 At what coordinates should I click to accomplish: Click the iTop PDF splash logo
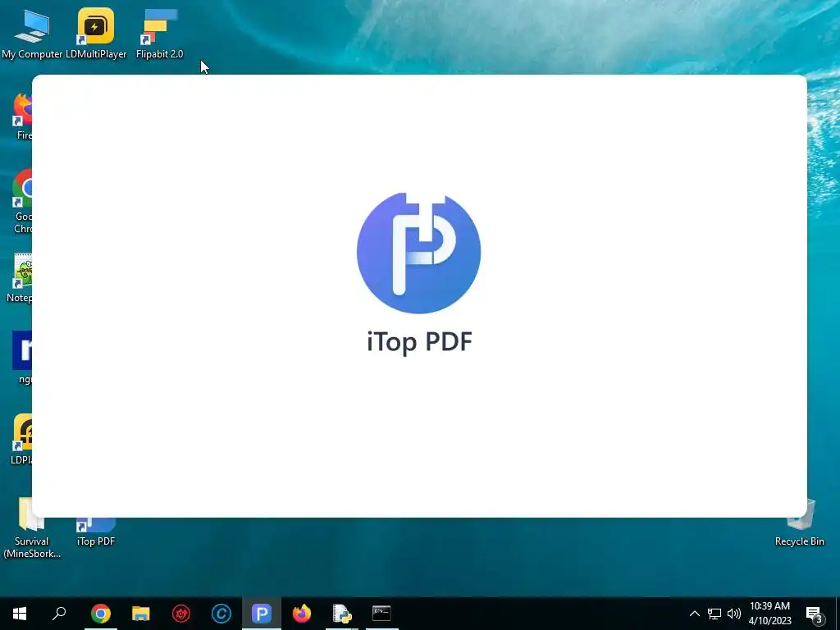click(x=418, y=253)
